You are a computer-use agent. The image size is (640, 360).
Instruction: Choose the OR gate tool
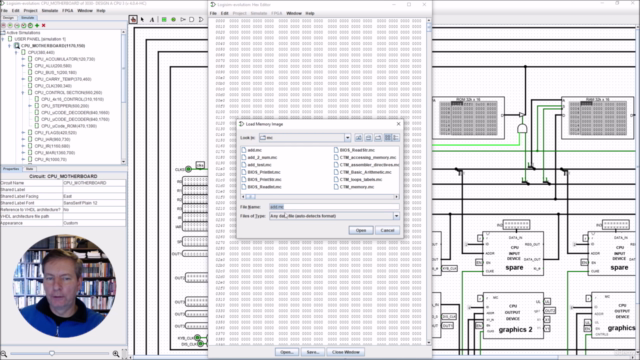click(201, 19)
